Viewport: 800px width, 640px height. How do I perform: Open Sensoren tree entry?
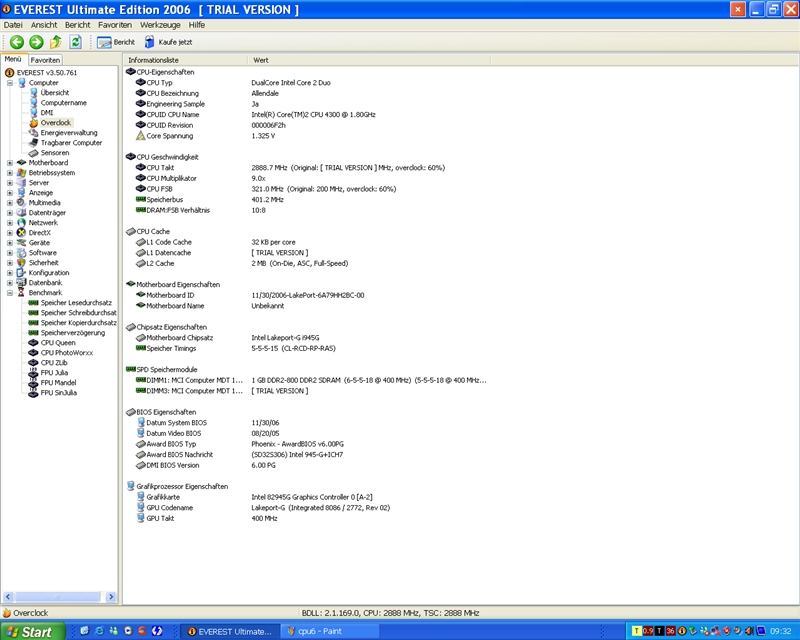tap(55, 153)
